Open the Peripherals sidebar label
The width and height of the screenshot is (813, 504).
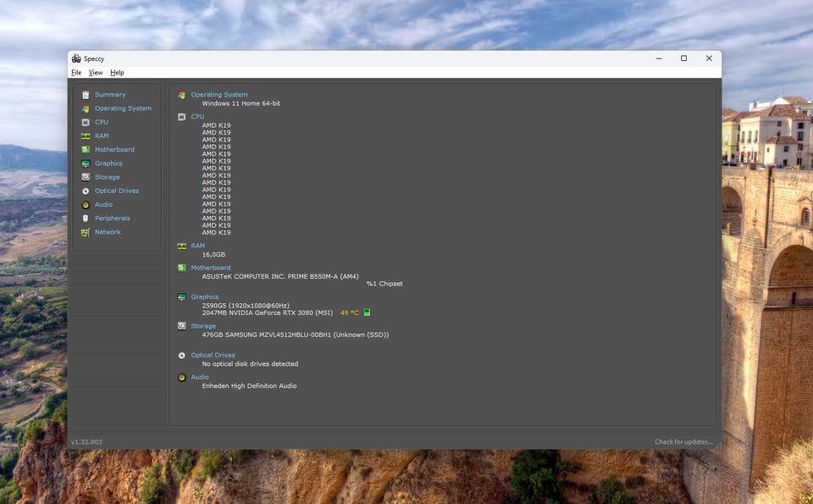[x=112, y=219]
